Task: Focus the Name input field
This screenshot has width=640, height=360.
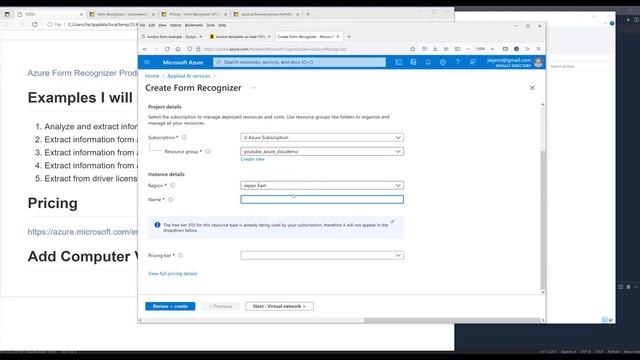Action: point(322,200)
